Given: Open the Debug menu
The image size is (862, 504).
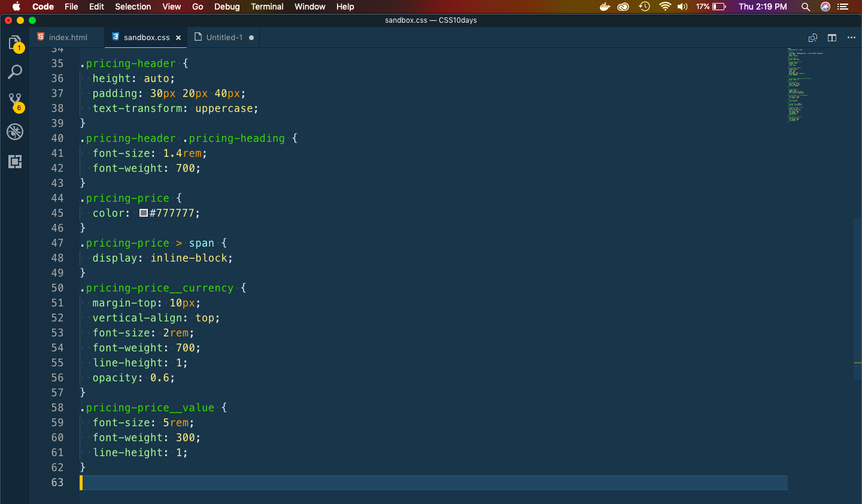Looking at the screenshot, I should tap(227, 7).
